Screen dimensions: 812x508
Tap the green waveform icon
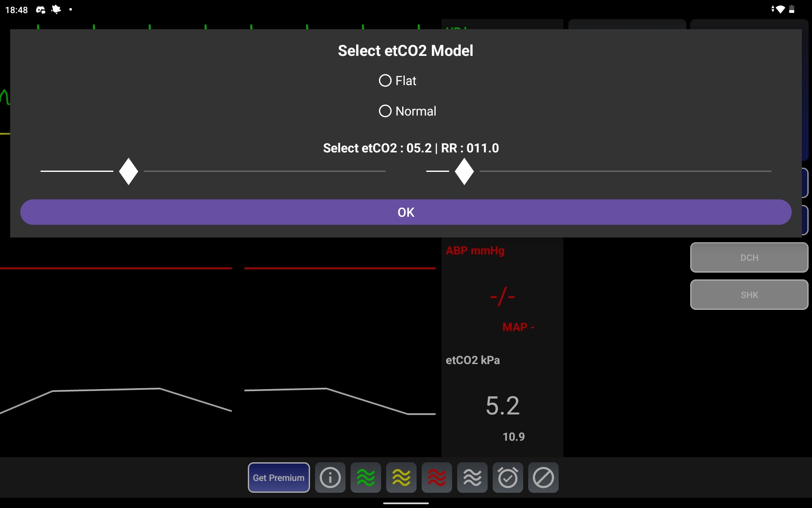pos(365,478)
